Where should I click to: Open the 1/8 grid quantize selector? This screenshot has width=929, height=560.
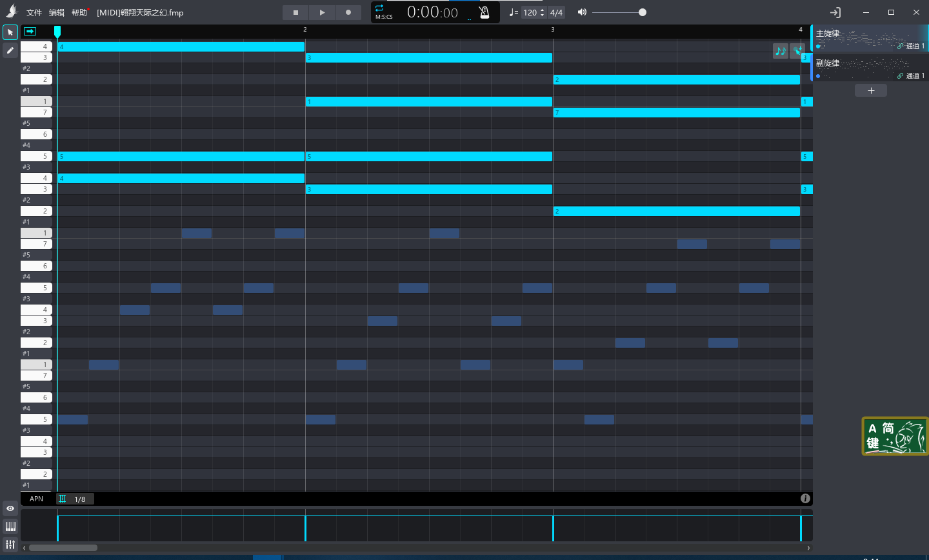(x=75, y=499)
